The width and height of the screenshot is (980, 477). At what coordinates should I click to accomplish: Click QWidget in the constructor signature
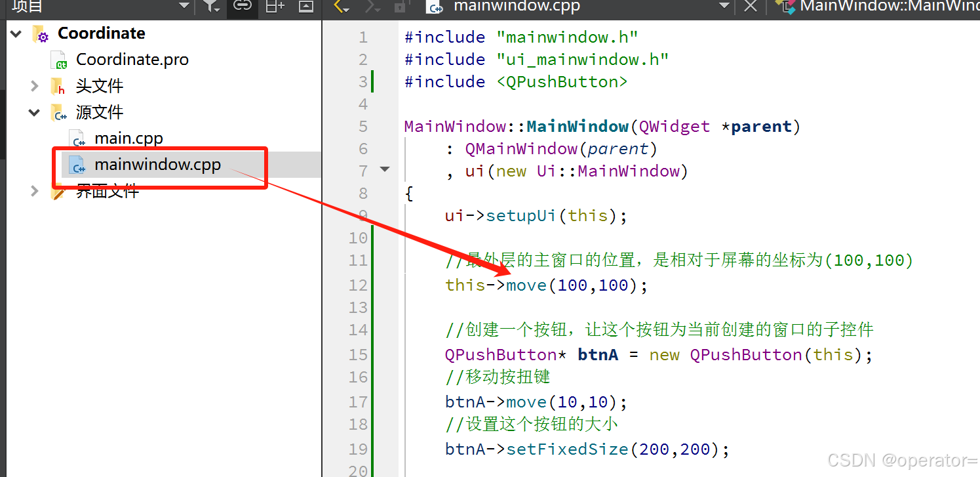coord(675,127)
